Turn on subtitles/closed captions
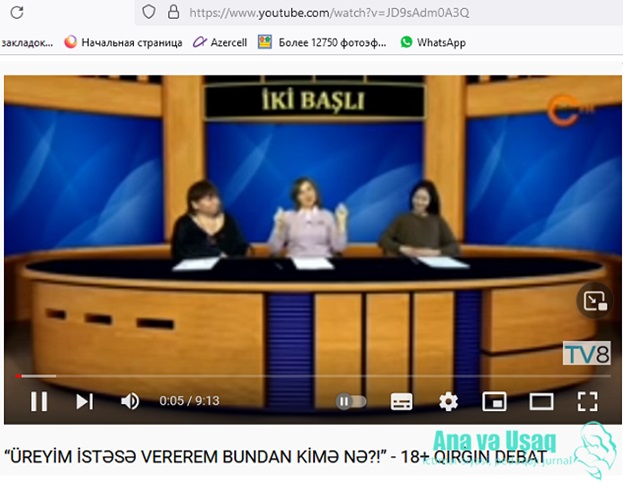 tap(401, 402)
